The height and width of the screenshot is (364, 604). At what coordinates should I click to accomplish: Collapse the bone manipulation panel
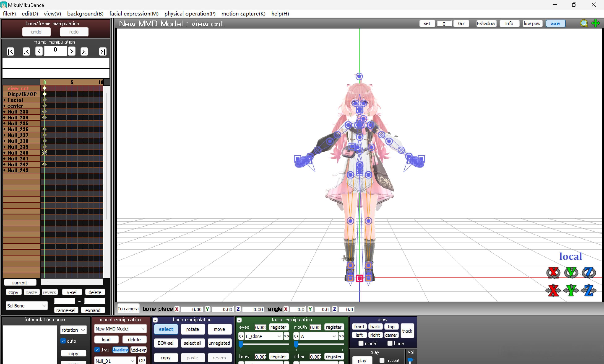(x=155, y=320)
